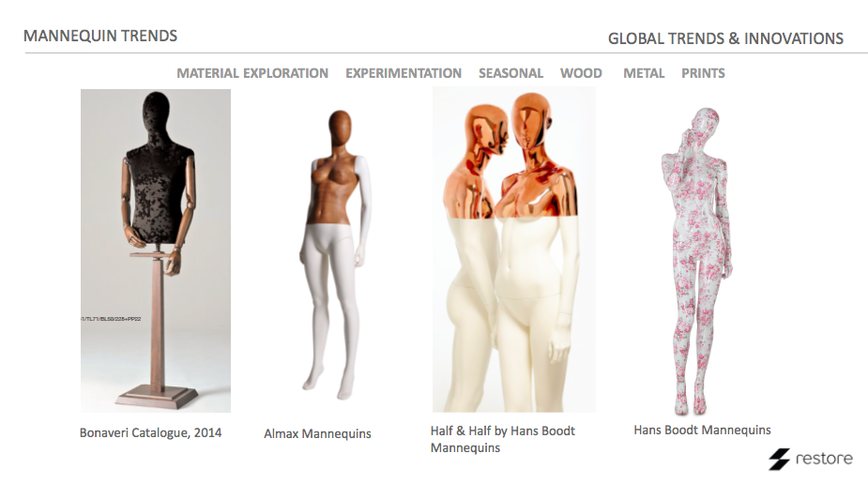Image resolution: width=868 pixels, height=484 pixels.
Task: Click the restore brand wordmark
Action: point(824,459)
